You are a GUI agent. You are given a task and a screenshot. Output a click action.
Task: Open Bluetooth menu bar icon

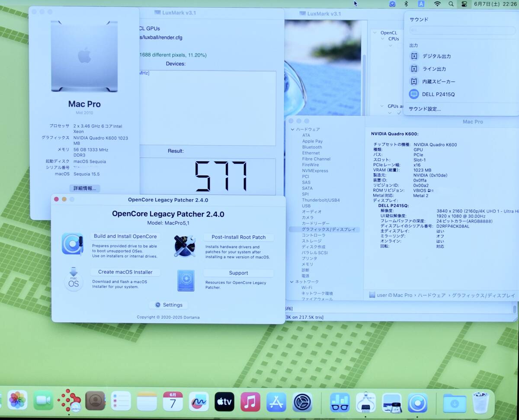pos(406,4)
